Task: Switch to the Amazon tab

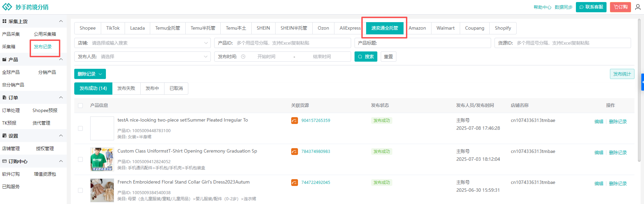Action: click(x=417, y=28)
